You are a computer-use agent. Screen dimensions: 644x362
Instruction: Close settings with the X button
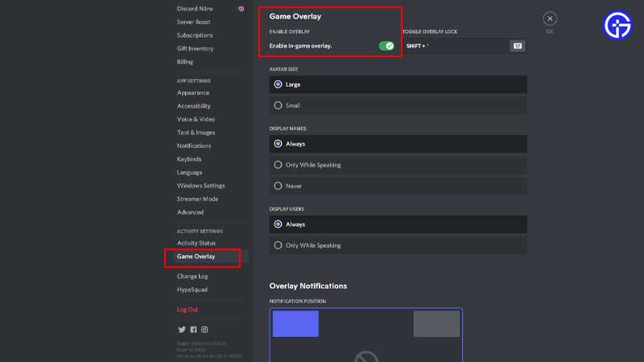point(550,19)
